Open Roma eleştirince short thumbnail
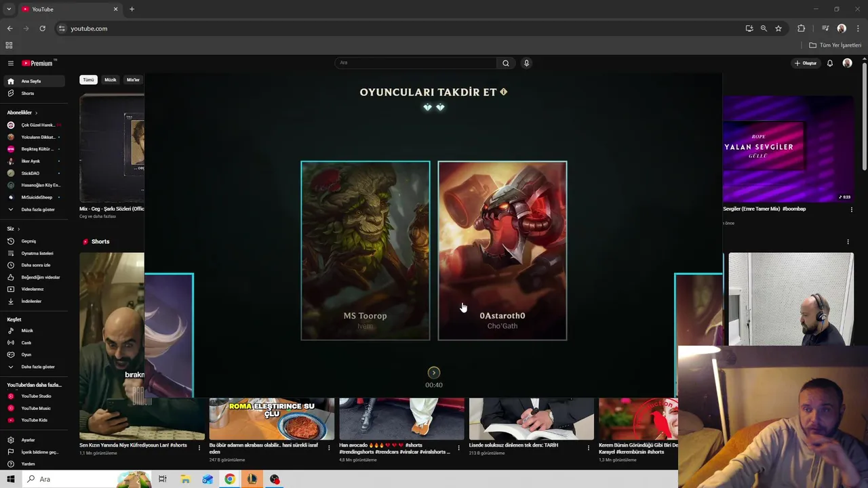This screenshot has height=488, width=868. click(271, 419)
